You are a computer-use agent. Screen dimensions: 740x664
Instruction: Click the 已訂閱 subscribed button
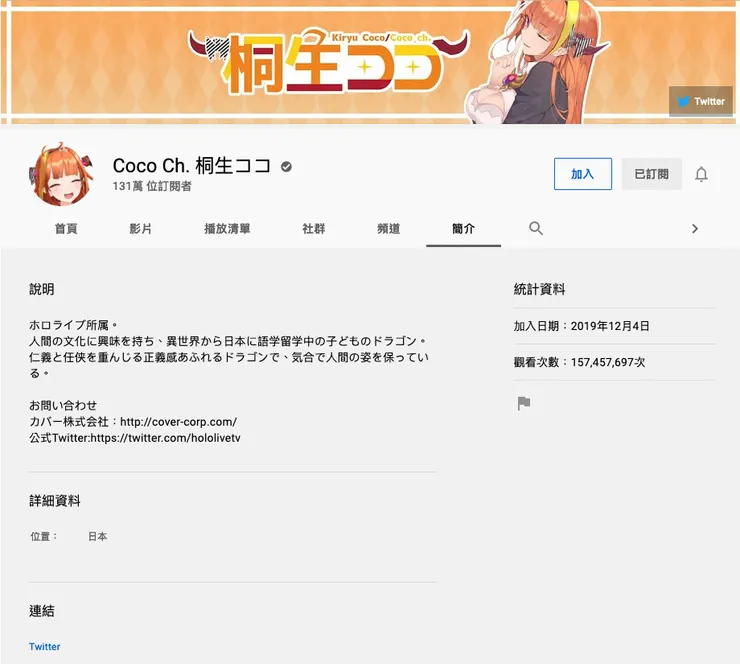652,174
